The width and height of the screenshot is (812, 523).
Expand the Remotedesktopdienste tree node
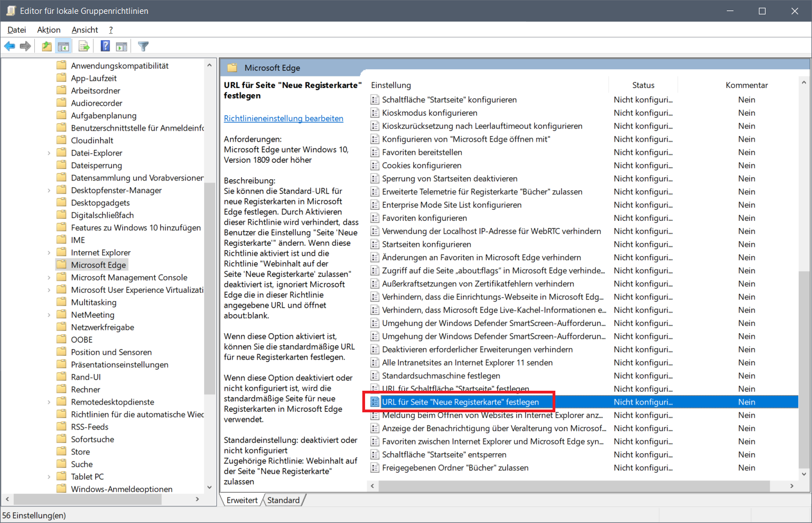(49, 402)
